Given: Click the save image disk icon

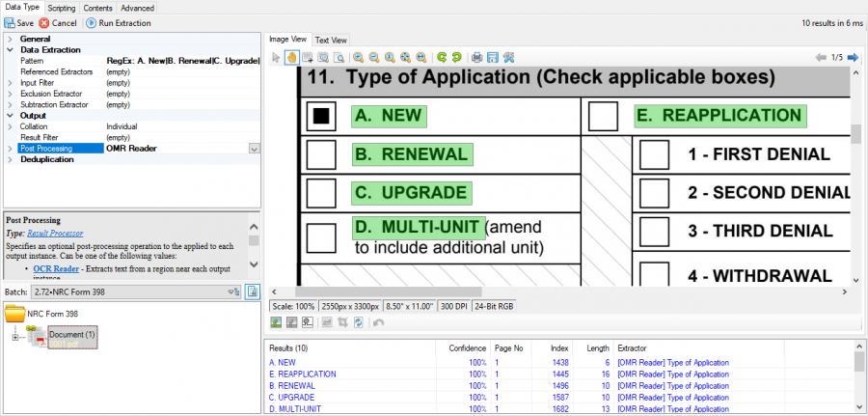Looking at the screenshot, I should (x=492, y=58).
